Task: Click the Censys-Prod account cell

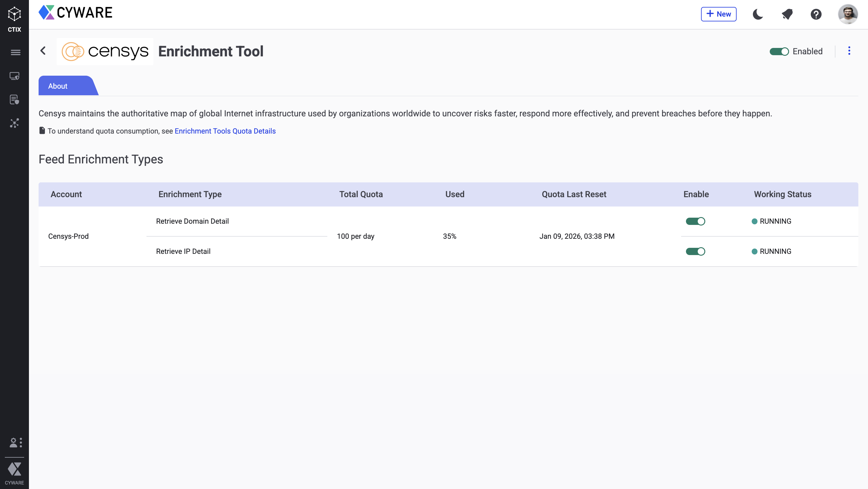Action: (68, 236)
